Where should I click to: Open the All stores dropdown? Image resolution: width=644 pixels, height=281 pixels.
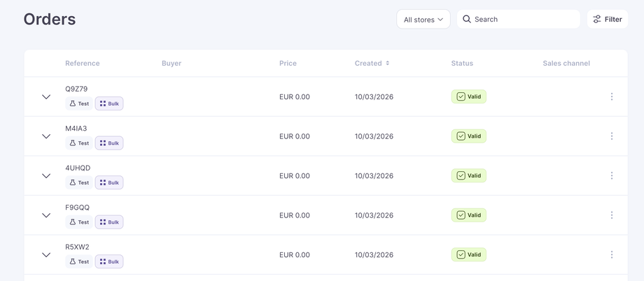tap(423, 20)
